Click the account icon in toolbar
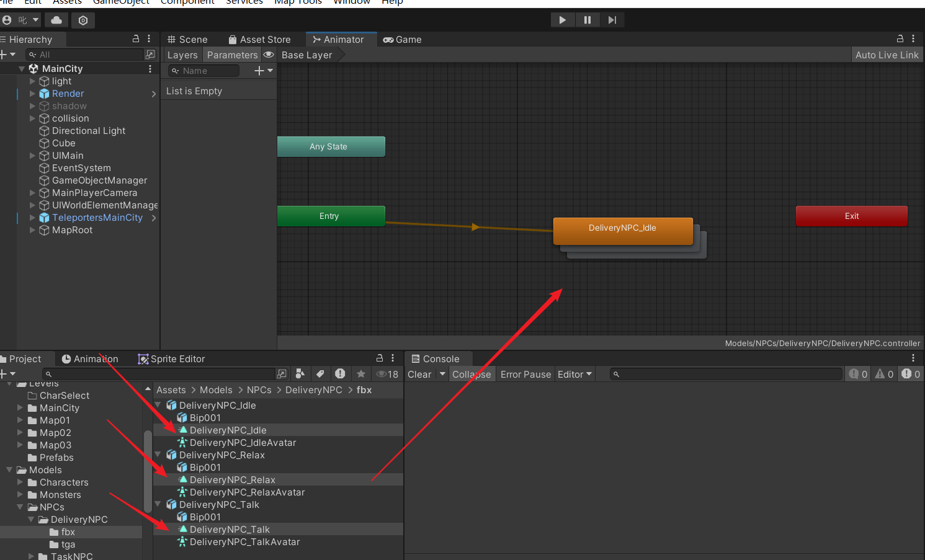925x560 pixels. pyautogui.click(x=7, y=20)
